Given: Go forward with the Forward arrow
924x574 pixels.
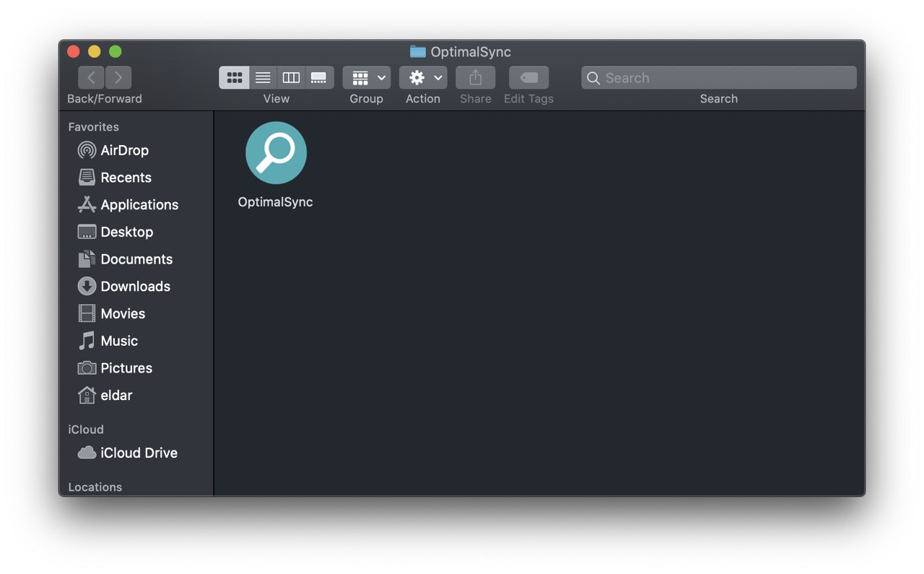Looking at the screenshot, I should 118,77.
